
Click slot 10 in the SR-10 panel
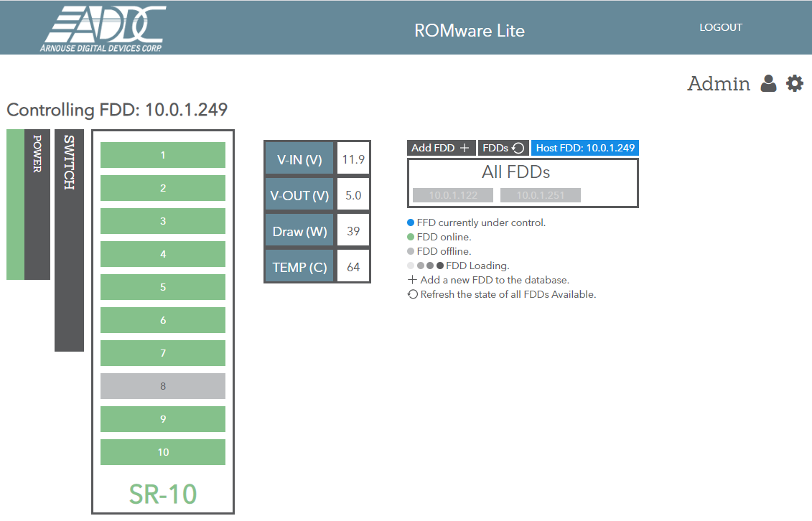click(162, 452)
